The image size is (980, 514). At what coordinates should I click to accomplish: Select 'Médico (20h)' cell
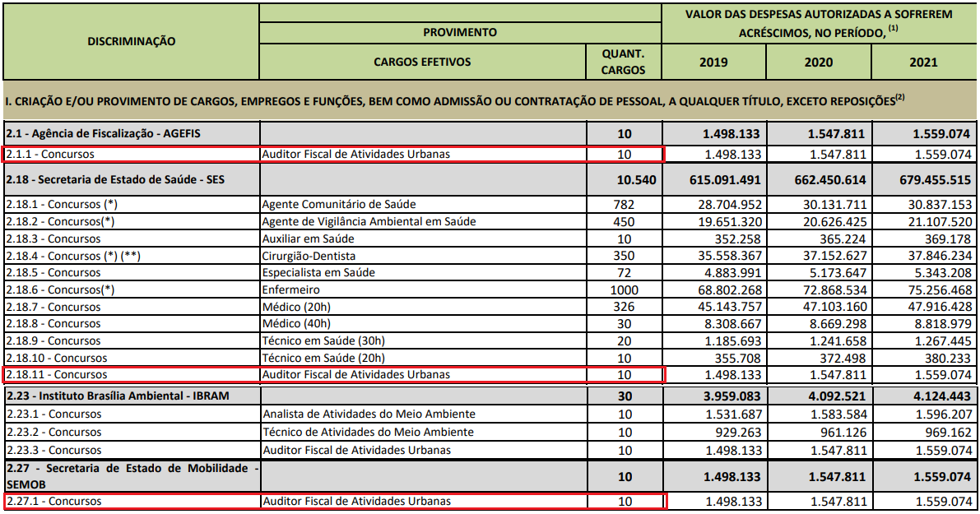[x=296, y=307]
